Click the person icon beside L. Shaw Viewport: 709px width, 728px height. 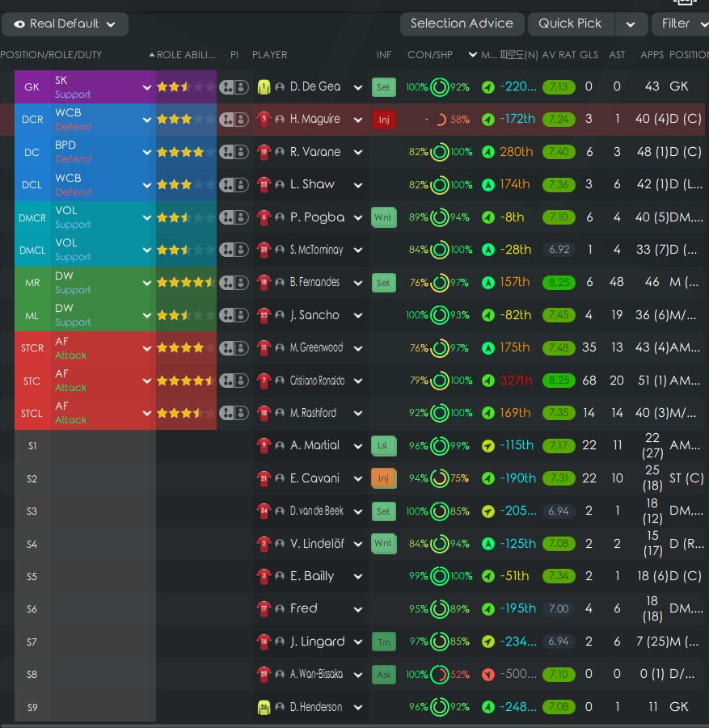[x=280, y=185]
